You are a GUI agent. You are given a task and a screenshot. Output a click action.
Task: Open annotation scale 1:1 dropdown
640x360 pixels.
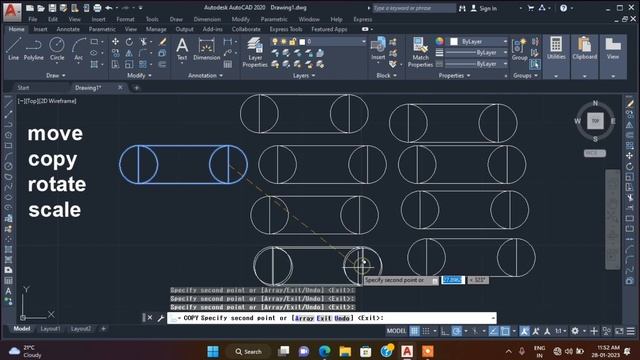pos(560,331)
